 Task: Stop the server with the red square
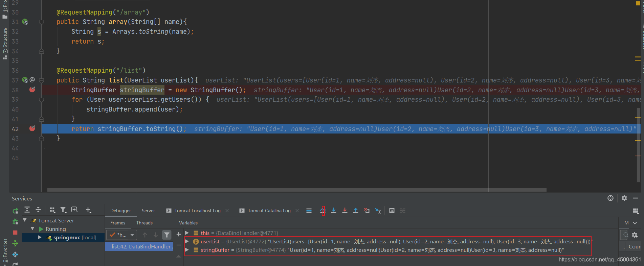[15, 233]
